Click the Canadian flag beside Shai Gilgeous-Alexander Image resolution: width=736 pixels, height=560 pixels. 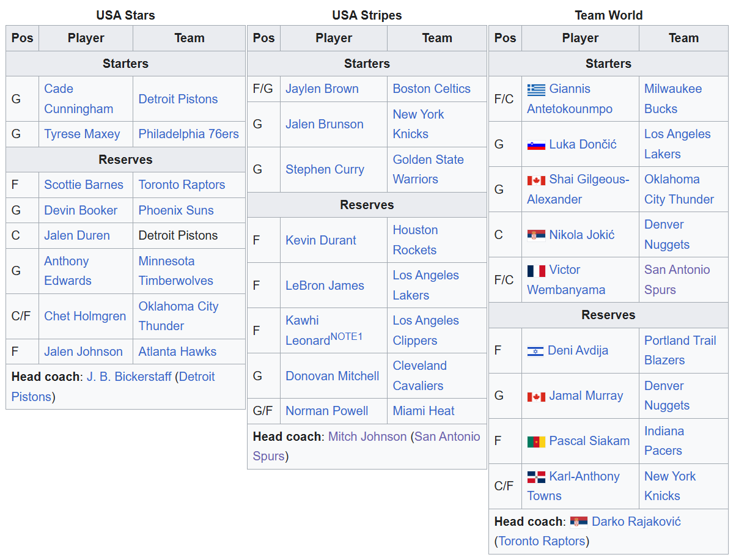tap(536, 180)
